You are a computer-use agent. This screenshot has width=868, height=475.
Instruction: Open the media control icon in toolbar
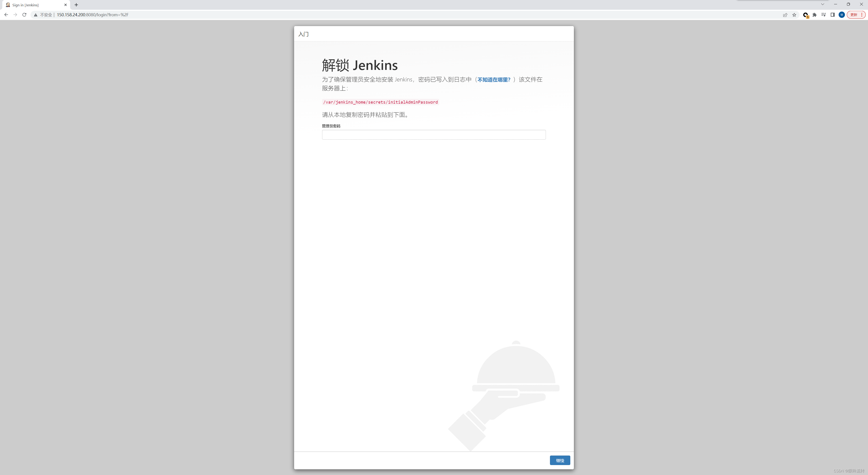tap(823, 15)
